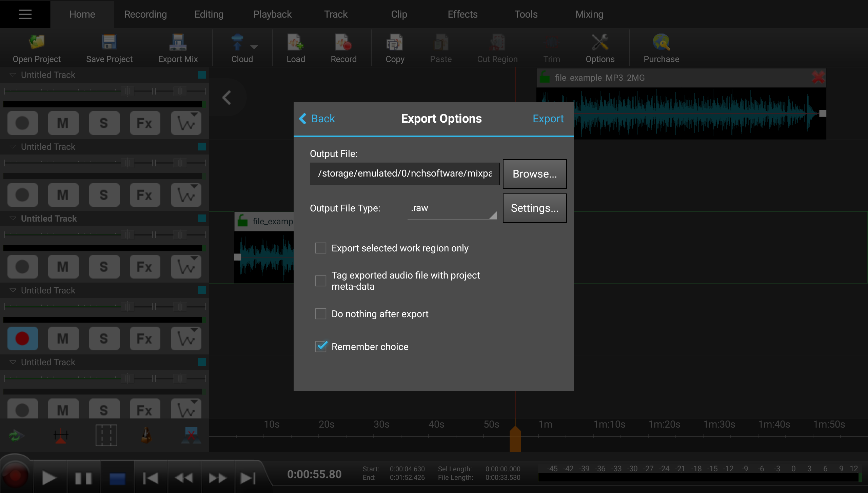Open the Output File Type .raw dropdown
868x493 pixels.
452,208
